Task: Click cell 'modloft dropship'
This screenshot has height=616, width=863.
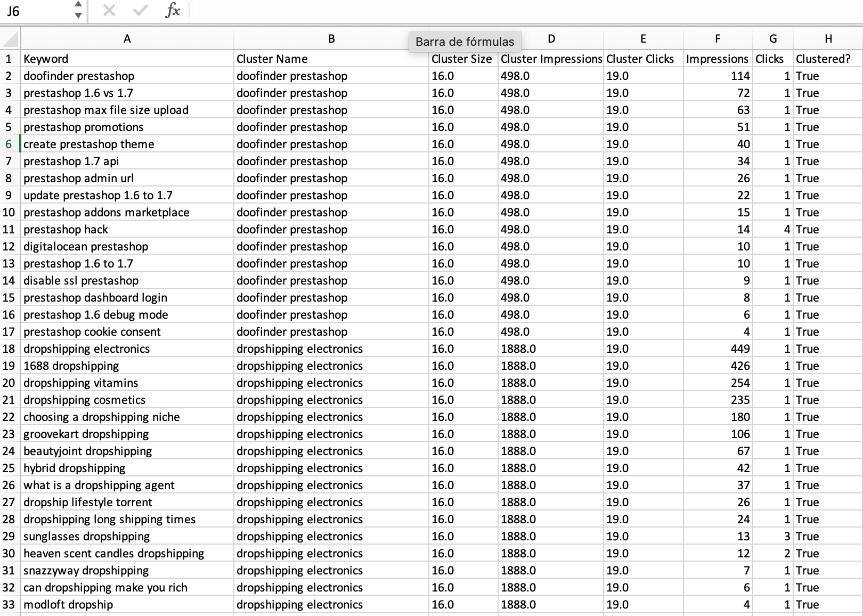Action: click(127, 604)
